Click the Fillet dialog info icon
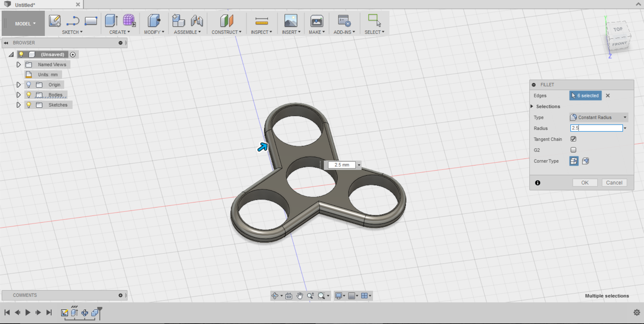Viewport: 644px width, 324px height. point(538,183)
